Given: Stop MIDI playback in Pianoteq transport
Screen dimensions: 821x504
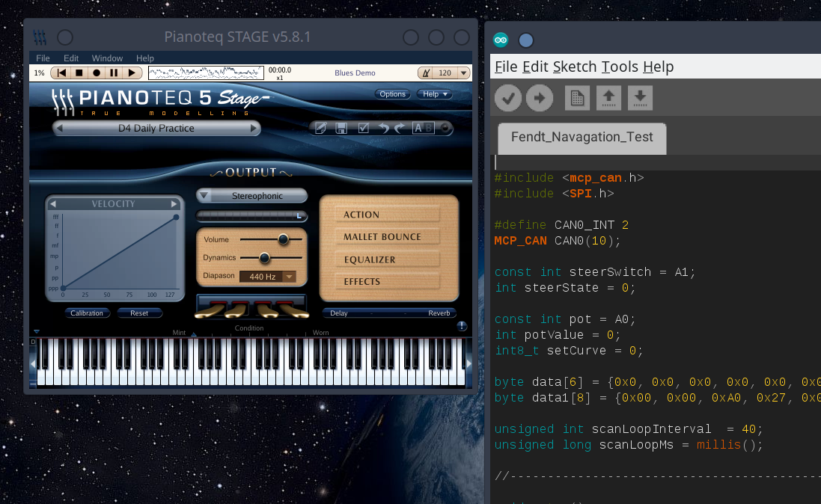Looking at the screenshot, I should coord(79,73).
